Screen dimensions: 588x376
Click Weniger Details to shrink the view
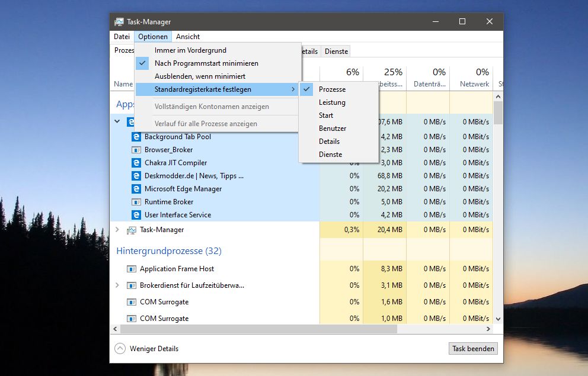point(154,349)
